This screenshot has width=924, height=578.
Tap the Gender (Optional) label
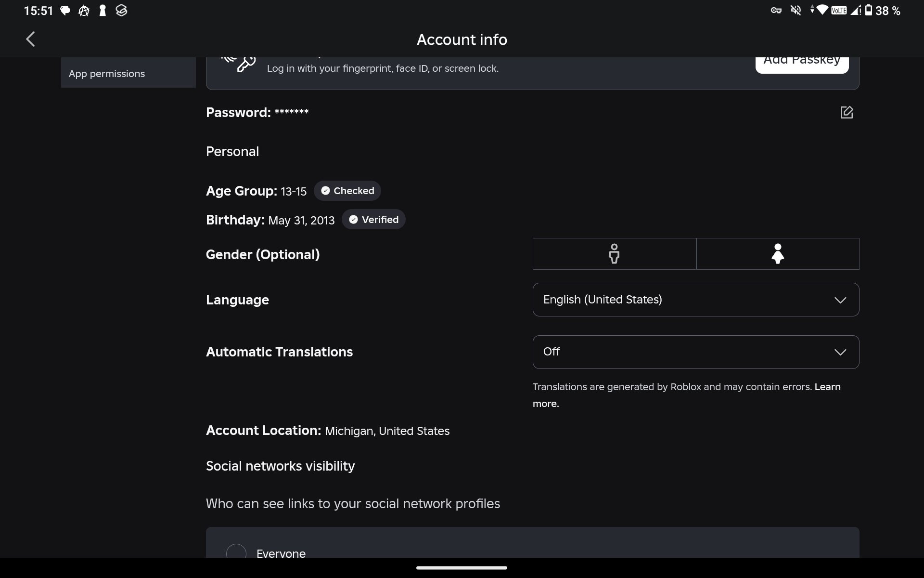click(x=263, y=254)
